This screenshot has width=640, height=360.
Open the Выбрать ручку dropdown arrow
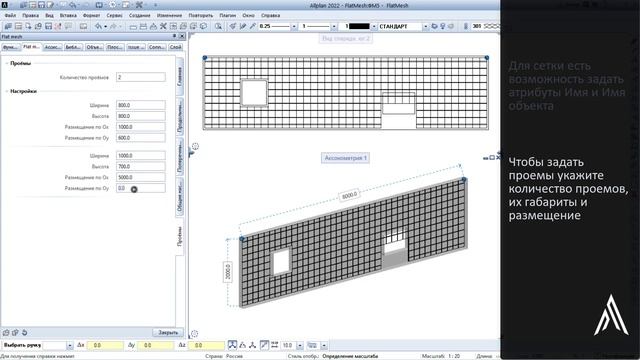click(70, 346)
